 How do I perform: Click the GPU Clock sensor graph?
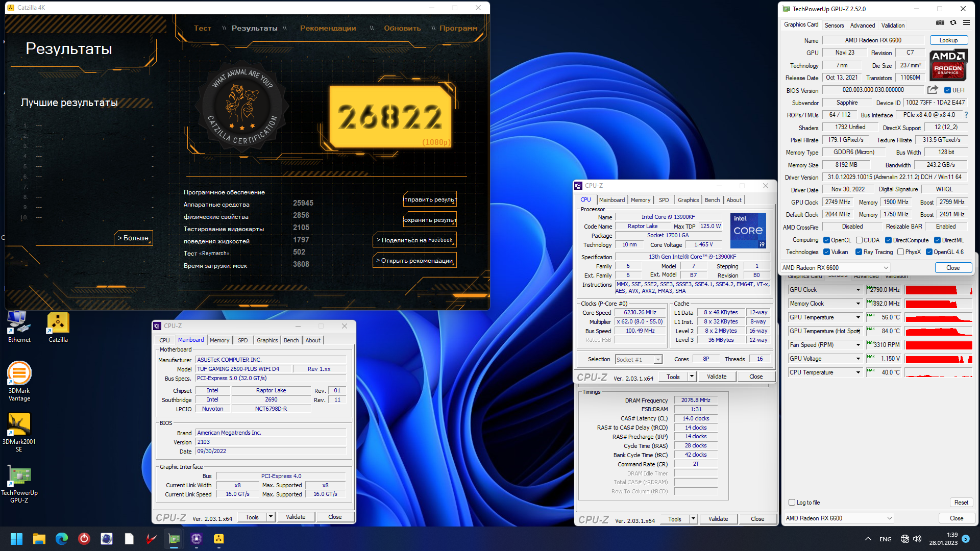[x=939, y=290]
